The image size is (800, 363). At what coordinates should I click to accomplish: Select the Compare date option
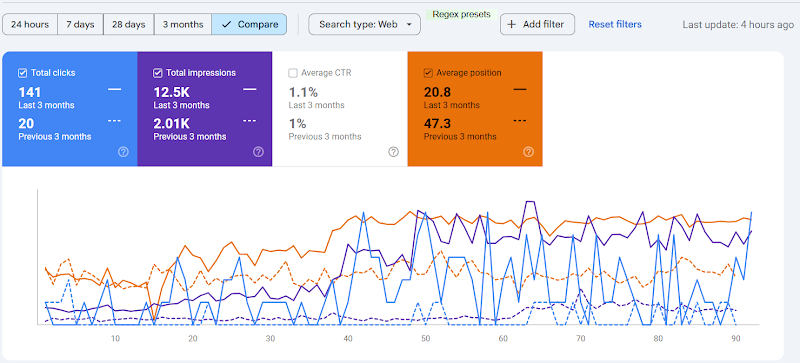(x=249, y=25)
